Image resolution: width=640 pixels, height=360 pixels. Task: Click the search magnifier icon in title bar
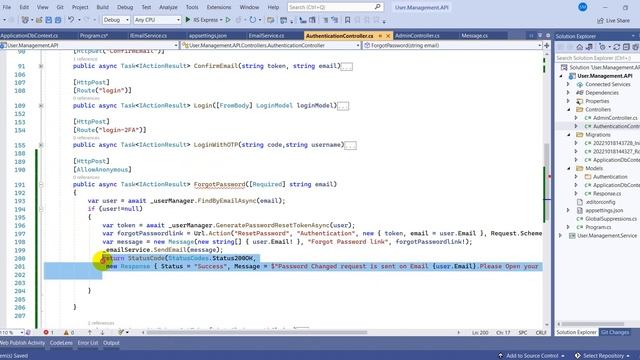tap(378, 7)
